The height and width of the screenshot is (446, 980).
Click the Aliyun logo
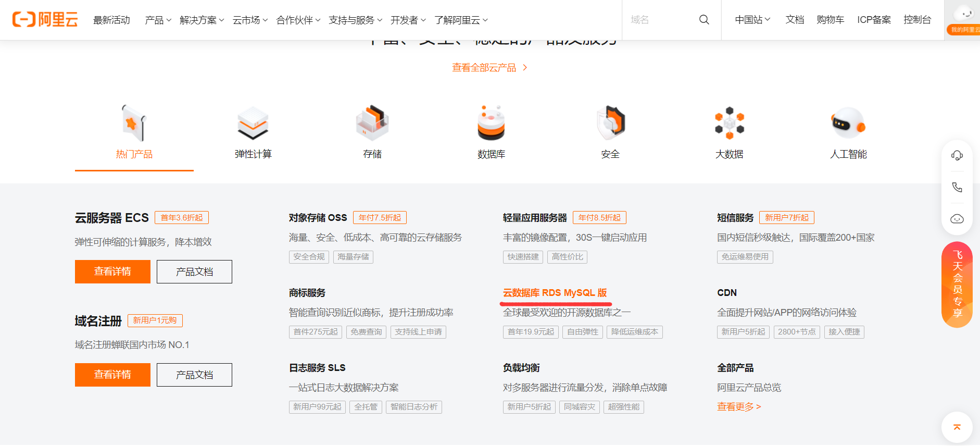(x=45, y=20)
